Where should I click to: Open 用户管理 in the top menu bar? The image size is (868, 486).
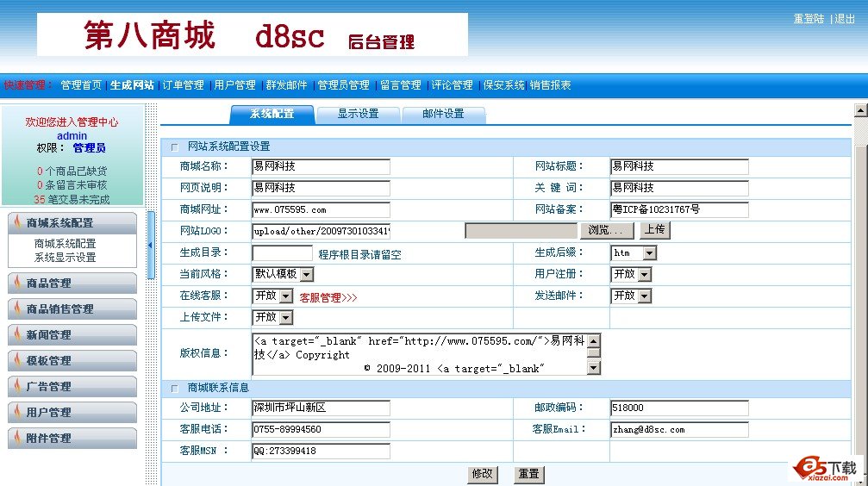point(234,85)
